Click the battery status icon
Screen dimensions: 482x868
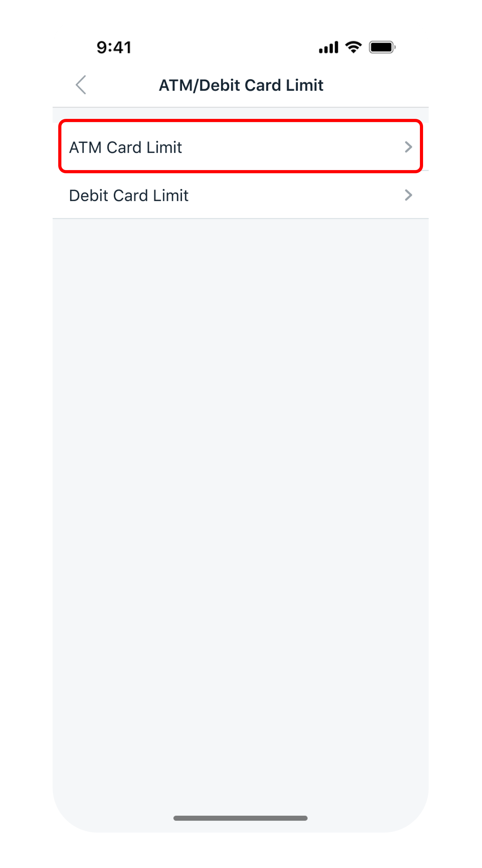click(x=382, y=47)
